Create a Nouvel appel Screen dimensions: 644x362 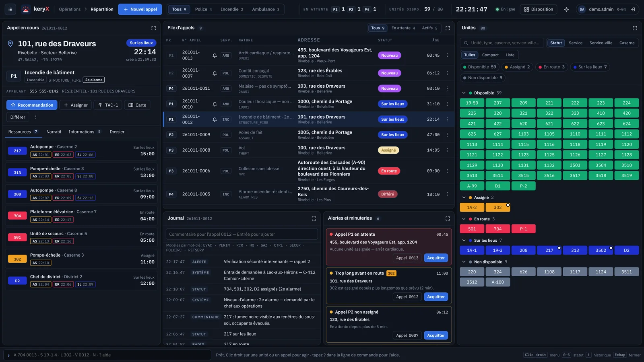(140, 9)
